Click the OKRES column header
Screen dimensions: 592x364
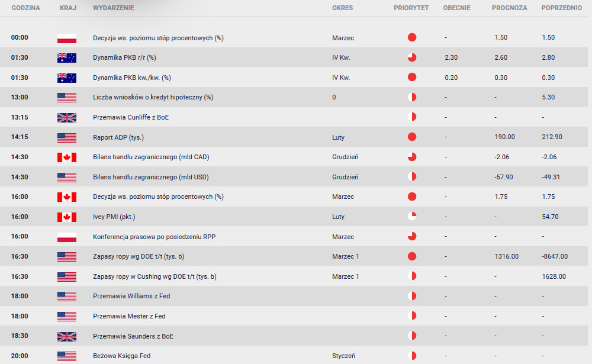pos(342,8)
